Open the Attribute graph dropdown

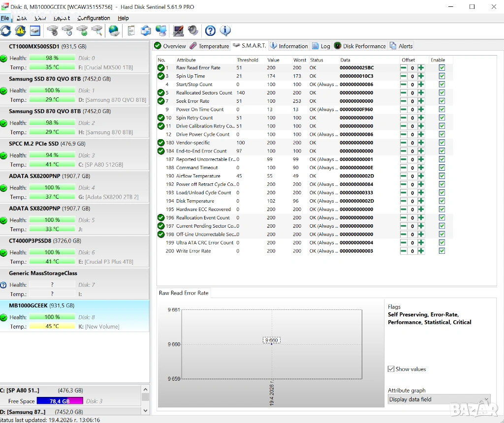click(439, 399)
